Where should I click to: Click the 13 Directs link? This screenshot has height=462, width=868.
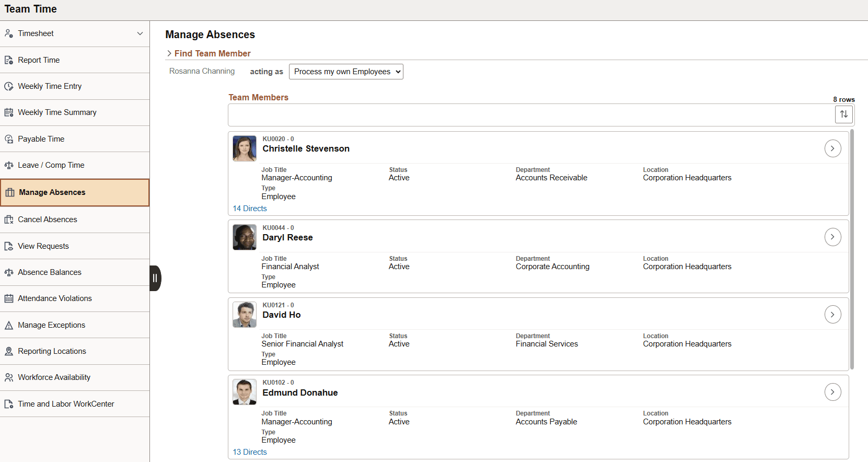[x=250, y=452]
